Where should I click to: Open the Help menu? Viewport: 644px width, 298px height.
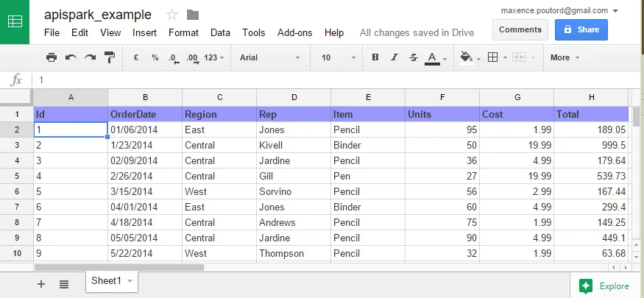click(x=334, y=33)
